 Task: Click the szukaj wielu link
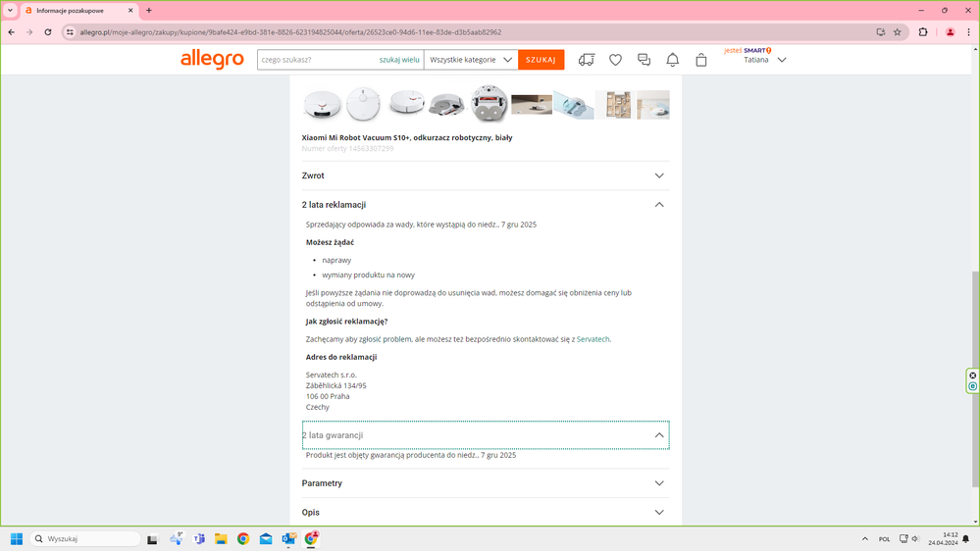click(x=398, y=60)
